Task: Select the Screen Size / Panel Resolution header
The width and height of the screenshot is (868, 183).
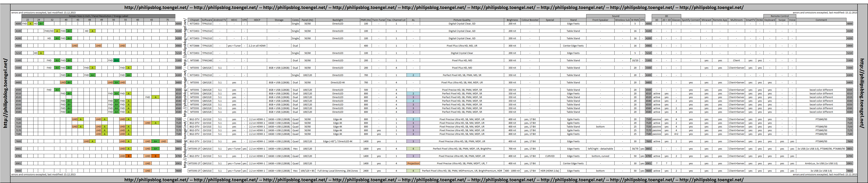Action: click(x=98, y=16)
